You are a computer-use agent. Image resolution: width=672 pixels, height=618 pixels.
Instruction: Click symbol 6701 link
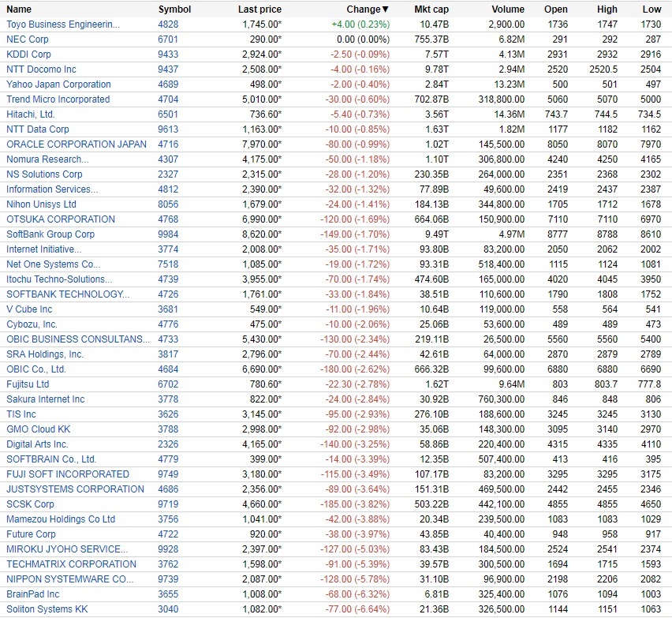coord(168,39)
